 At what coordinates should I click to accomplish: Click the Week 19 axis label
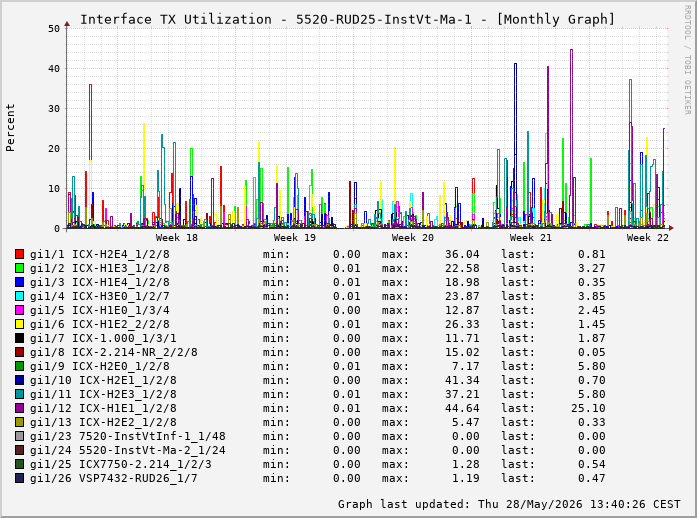point(294,237)
